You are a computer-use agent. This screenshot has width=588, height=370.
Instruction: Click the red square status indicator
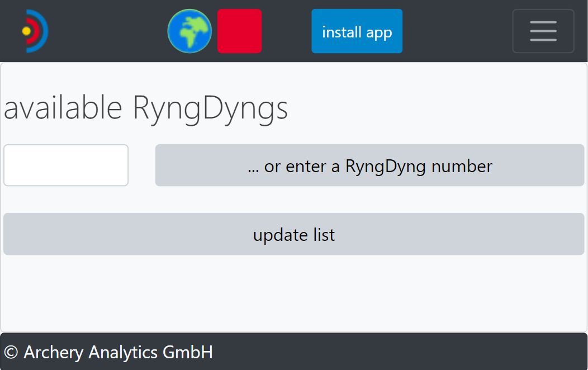point(239,31)
